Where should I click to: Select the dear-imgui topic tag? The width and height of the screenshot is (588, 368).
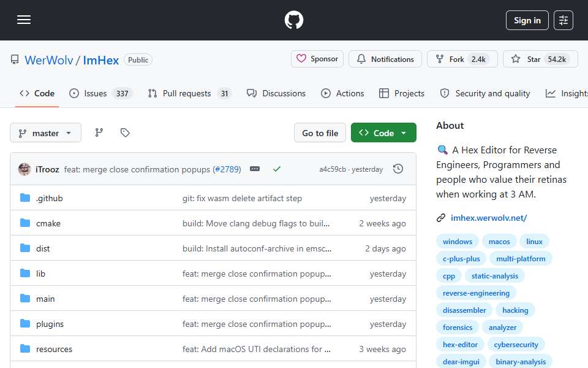[x=461, y=362]
